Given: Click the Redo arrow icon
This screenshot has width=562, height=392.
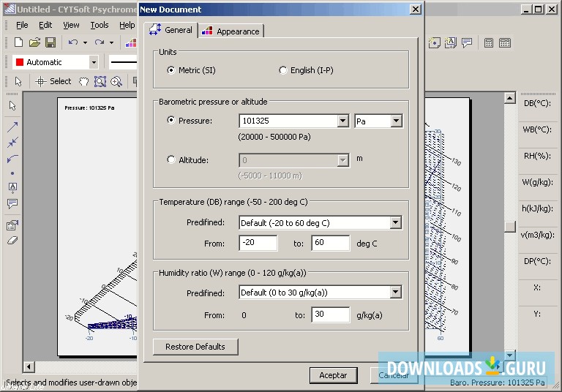Looking at the screenshot, I should pyautogui.click(x=100, y=42).
